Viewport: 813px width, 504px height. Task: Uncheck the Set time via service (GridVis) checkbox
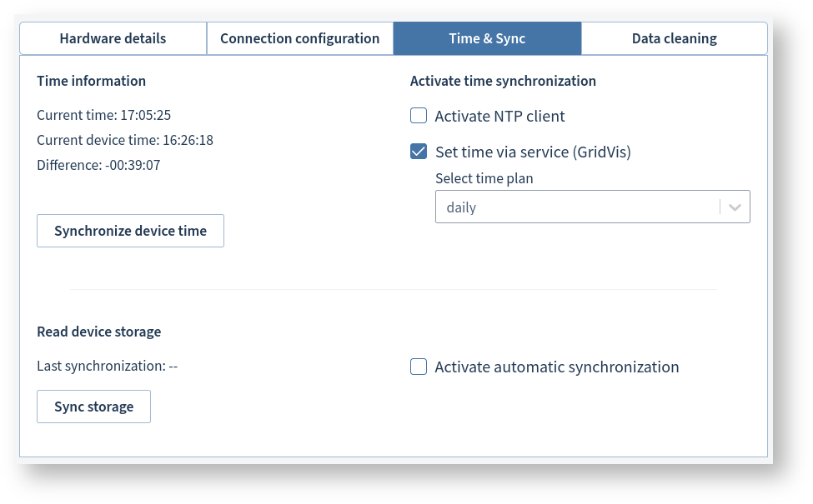pyautogui.click(x=419, y=152)
